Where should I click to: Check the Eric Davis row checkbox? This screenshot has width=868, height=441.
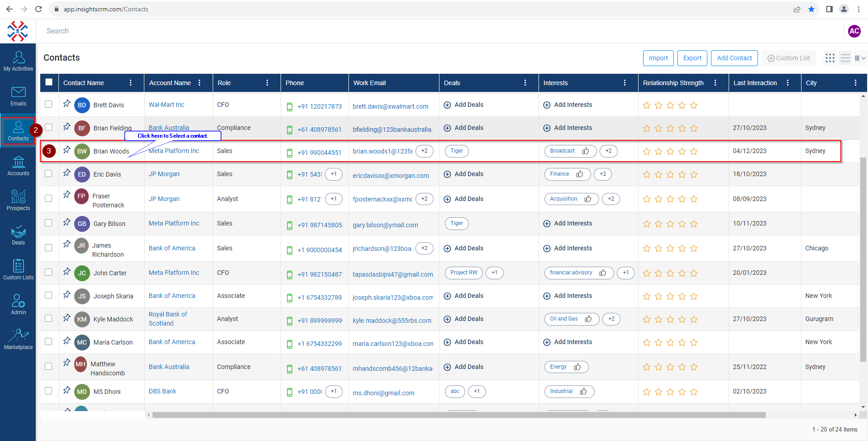coord(48,173)
